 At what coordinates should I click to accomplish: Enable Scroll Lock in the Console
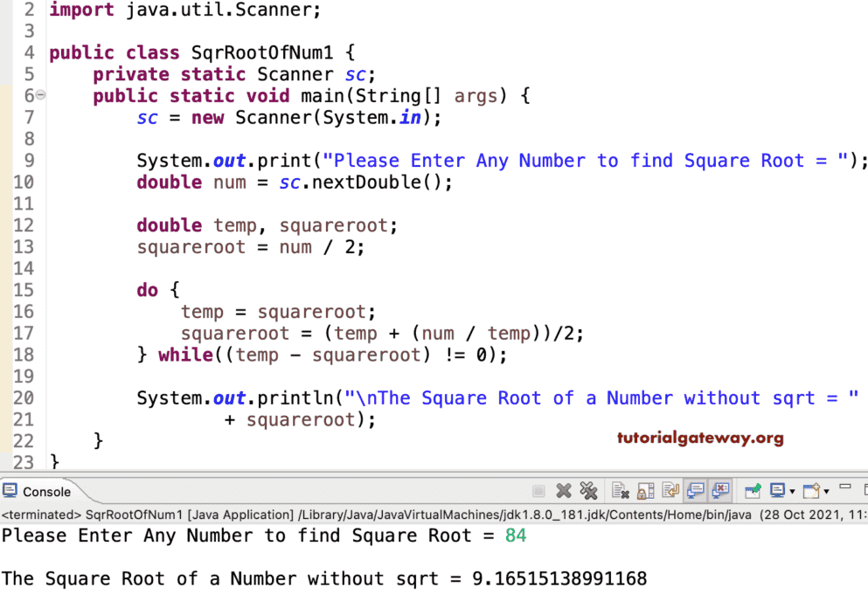coord(644,490)
